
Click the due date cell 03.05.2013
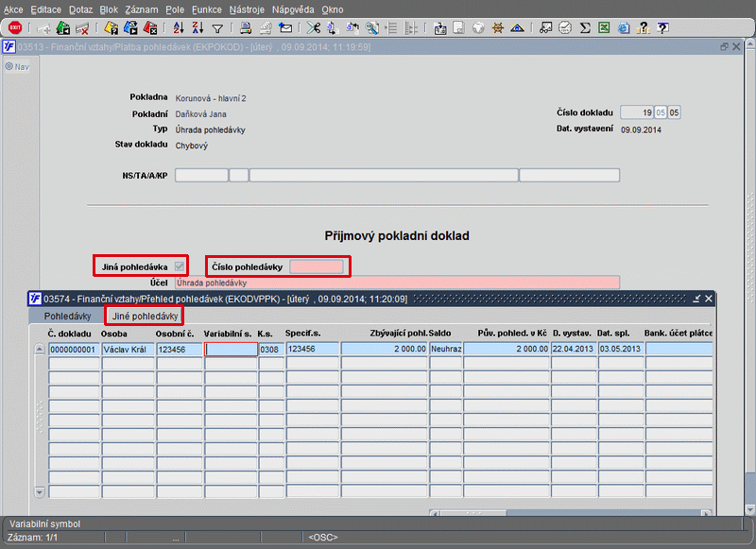[621, 349]
